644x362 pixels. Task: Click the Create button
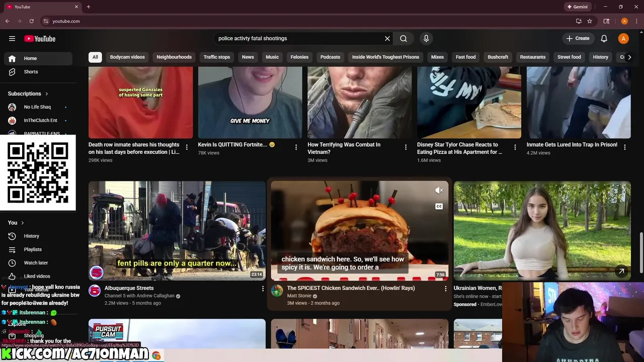point(578,39)
